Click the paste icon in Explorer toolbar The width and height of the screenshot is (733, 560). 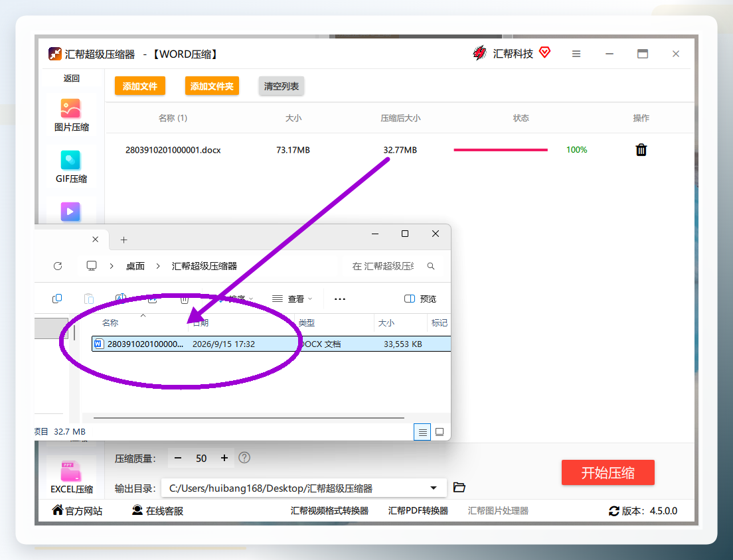pyautogui.click(x=89, y=299)
